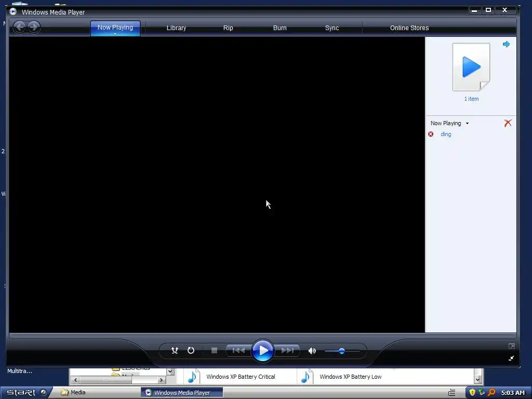Screen dimensions: 532x399
Task: Click the Windows Media Player title bar icon
Action: pos(13,11)
